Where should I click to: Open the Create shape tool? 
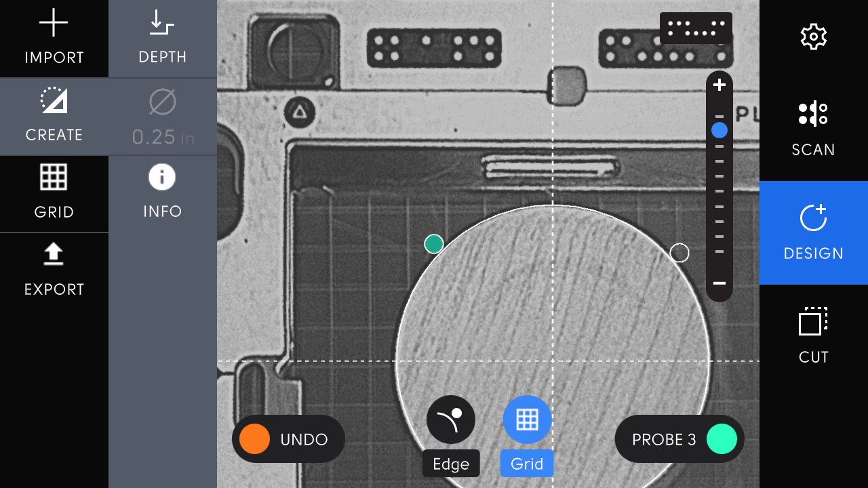click(54, 116)
